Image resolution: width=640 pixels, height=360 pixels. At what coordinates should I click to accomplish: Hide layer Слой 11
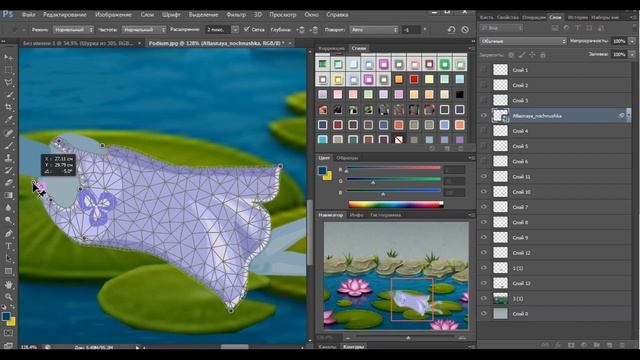(x=484, y=176)
